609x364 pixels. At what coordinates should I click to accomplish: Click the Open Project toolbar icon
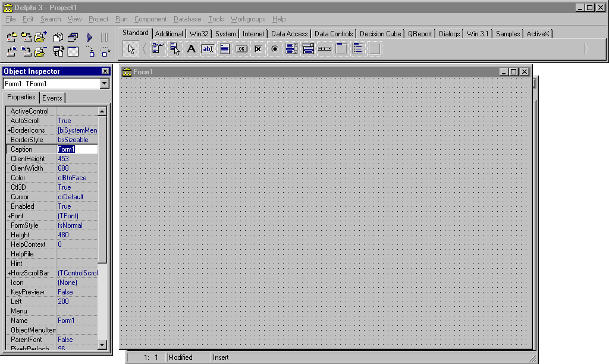coord(12,37)
